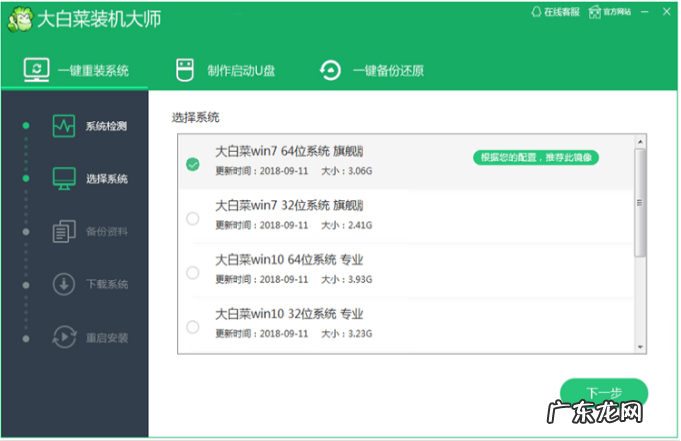Click the 大白菜win7 64位系统 旗舰版 title

pos(289,152)
